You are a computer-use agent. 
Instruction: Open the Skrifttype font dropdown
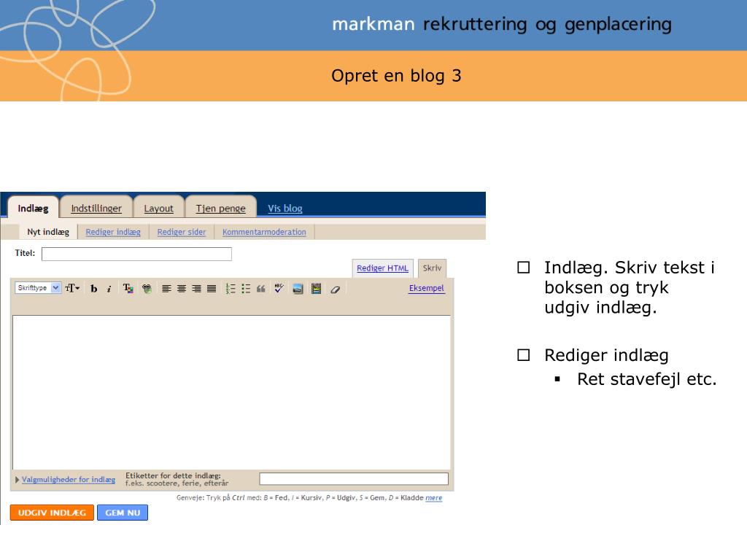point(38,287)
